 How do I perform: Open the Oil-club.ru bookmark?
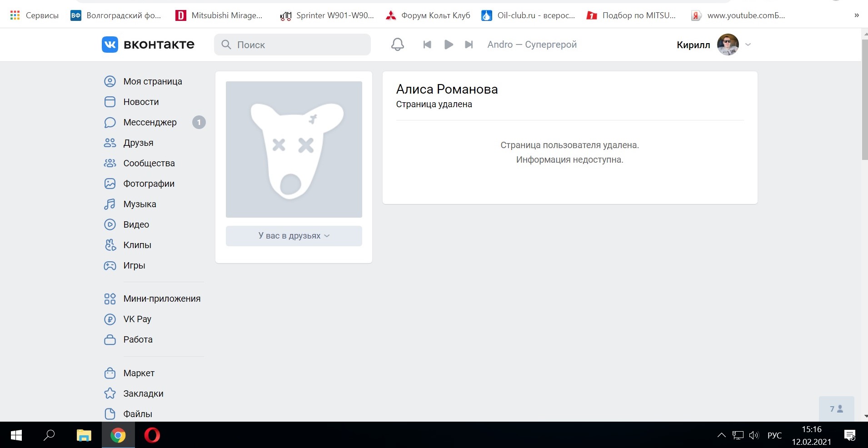529,15
